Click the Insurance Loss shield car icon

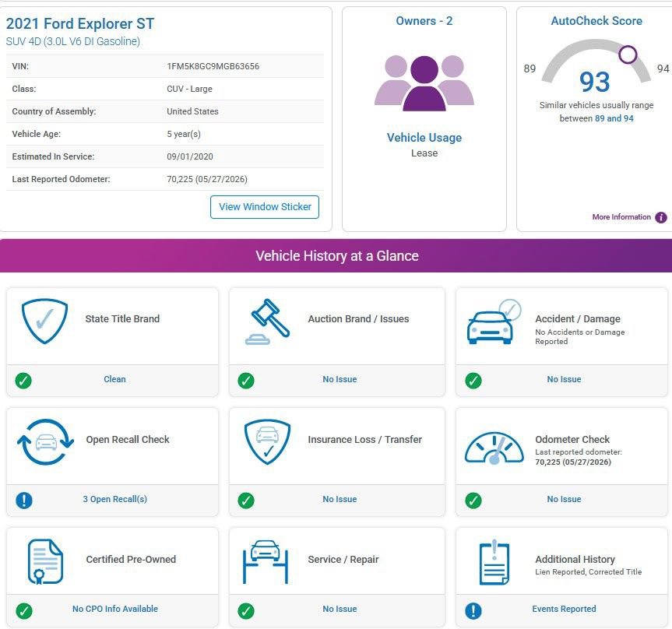pyautogui.click(x=267, y=441)
